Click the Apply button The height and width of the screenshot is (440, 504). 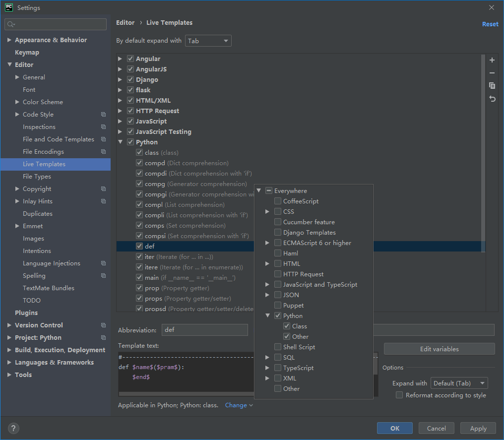[478, 428]
